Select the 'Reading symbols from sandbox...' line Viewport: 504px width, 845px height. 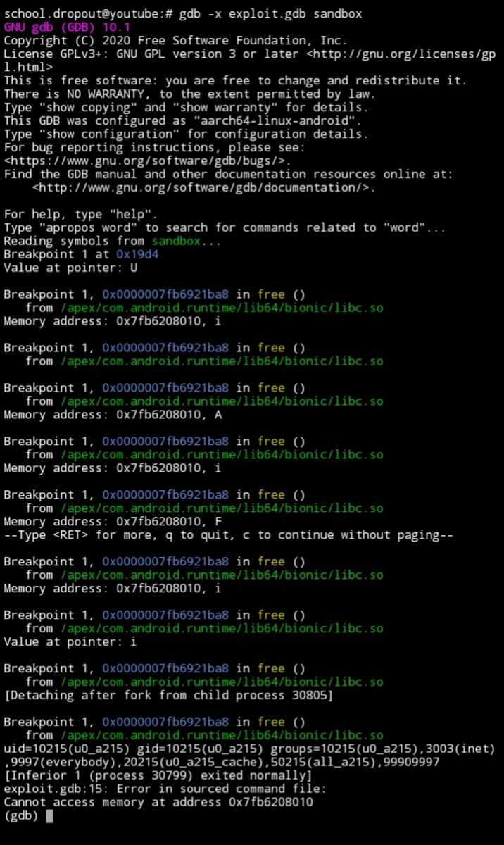coord(113,242)
